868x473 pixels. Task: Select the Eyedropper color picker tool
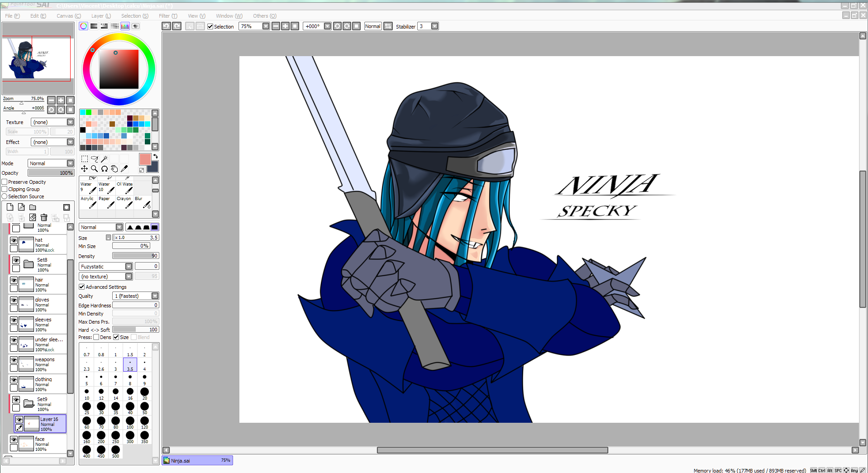click(x=124, y=169)
